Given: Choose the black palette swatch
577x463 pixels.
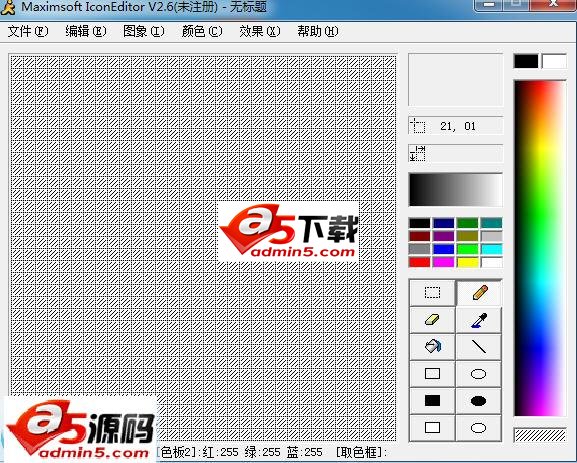Looking at the screenshot, I should tap(420, 223).
